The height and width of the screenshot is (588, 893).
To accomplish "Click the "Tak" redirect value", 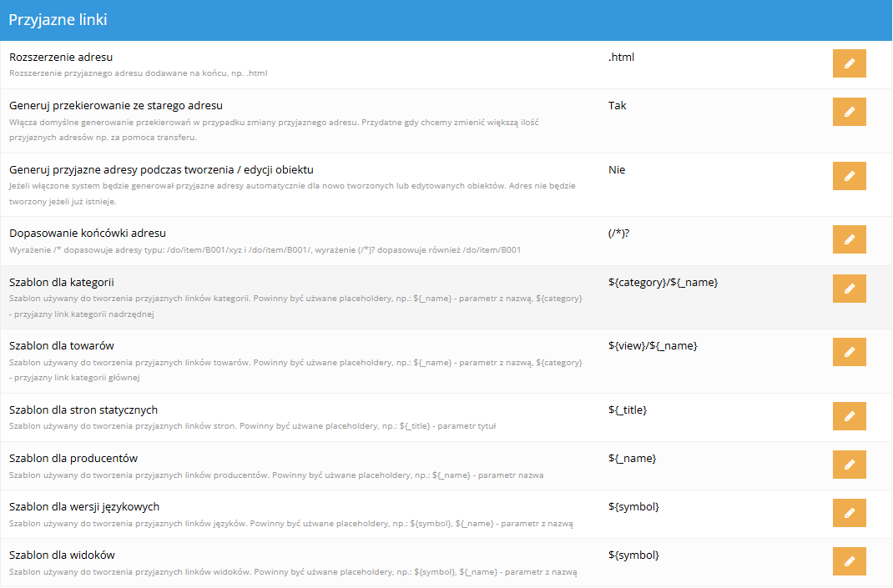I will tap(617, 105).
